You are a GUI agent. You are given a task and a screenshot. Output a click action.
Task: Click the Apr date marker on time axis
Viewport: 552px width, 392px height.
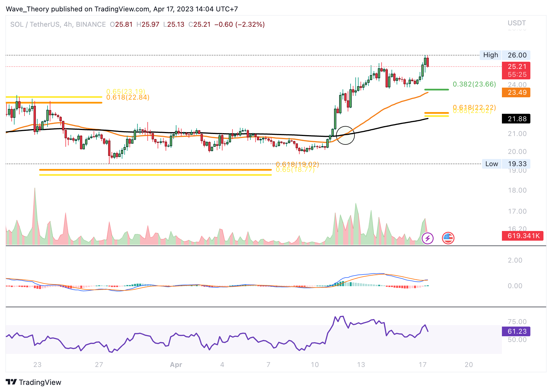pos(176,365)
